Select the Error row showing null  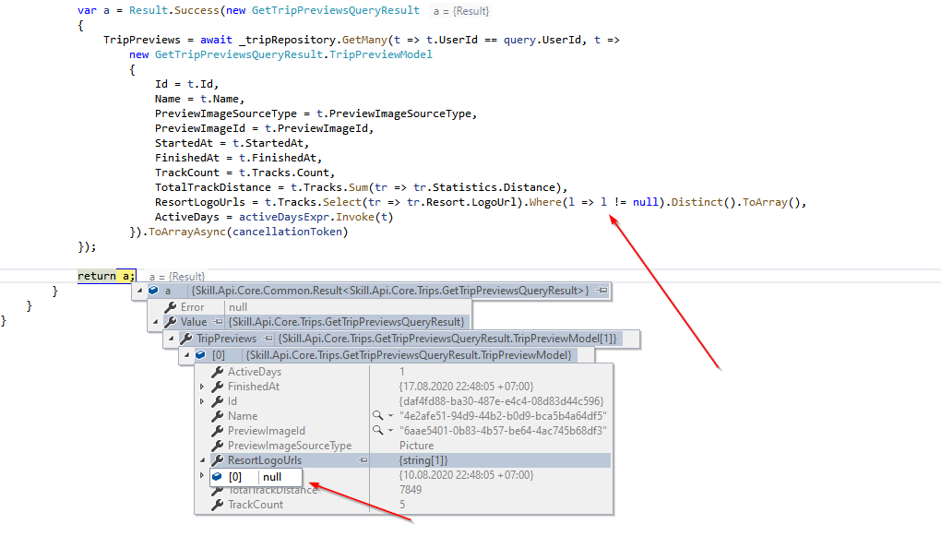click(x=238, y=307)
